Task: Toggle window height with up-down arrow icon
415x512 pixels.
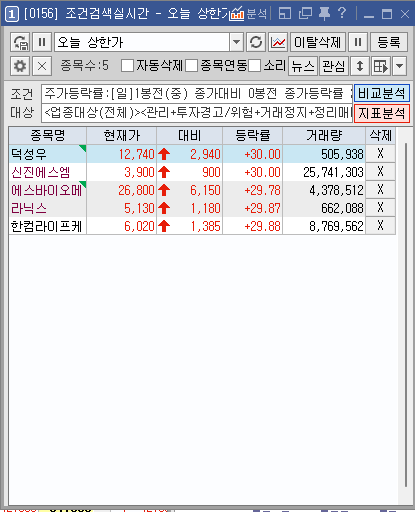Action: coord(360,66)
